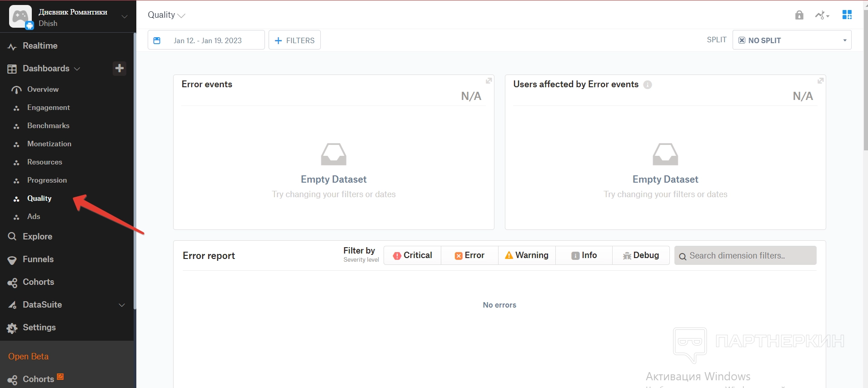The image size is (868, 388).
Task: Open the beta Cohorts under Open Beta
Action: tap(38, 379)
